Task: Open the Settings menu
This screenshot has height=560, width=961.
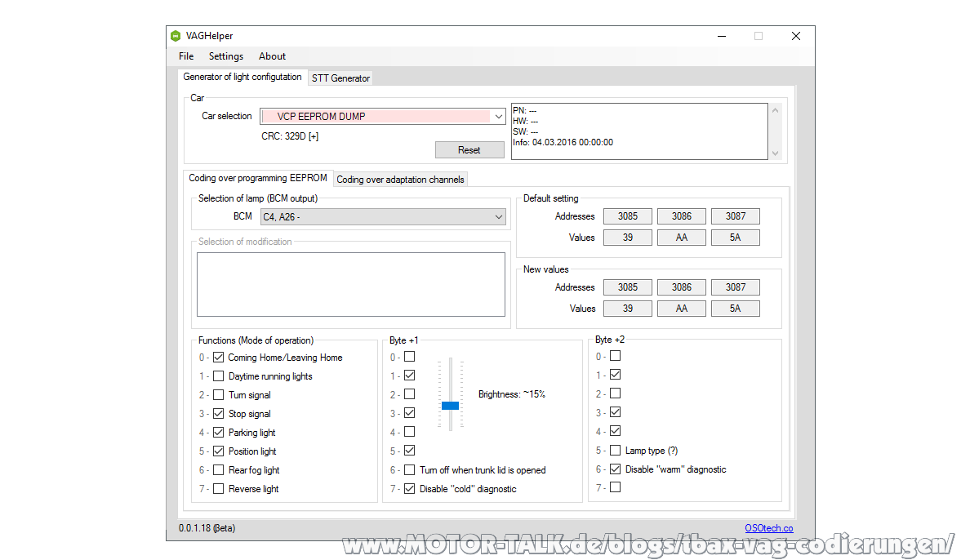Action: point(226,56)
